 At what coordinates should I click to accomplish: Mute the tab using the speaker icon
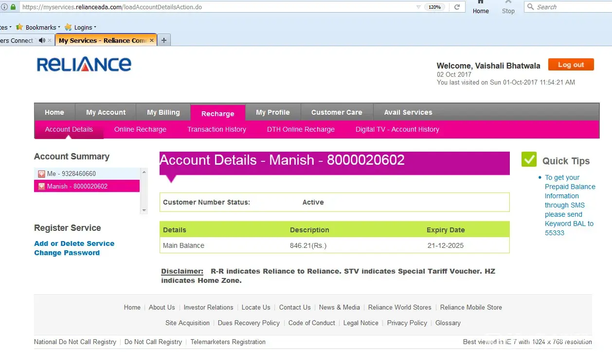point(42,40)
